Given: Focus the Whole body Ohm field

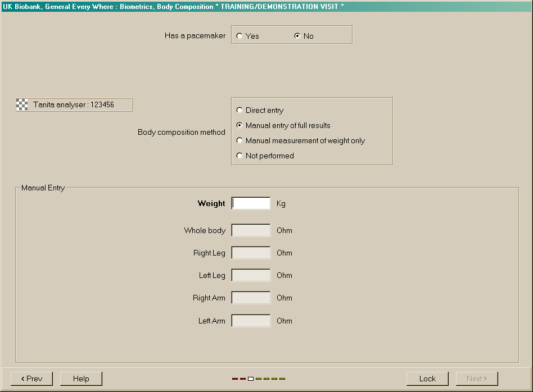Looking at the screenshot, I should [251, 230].
